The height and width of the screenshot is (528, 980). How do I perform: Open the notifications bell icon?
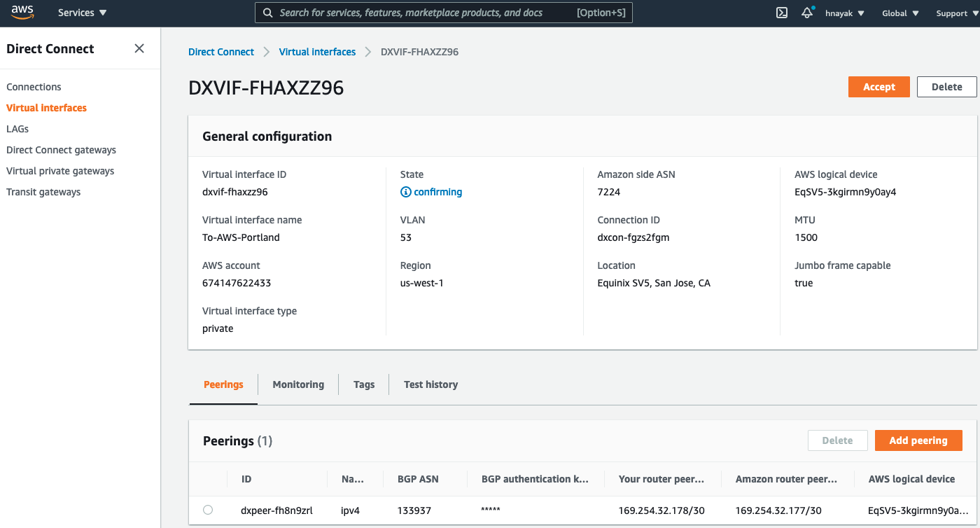pyautogui.click(x=807, y=13)
